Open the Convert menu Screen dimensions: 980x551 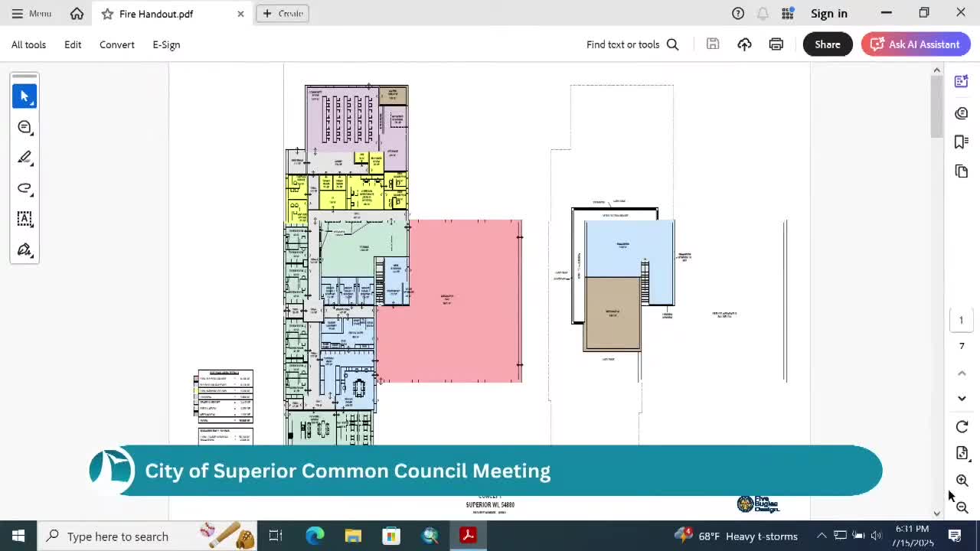tap(116, 44)
